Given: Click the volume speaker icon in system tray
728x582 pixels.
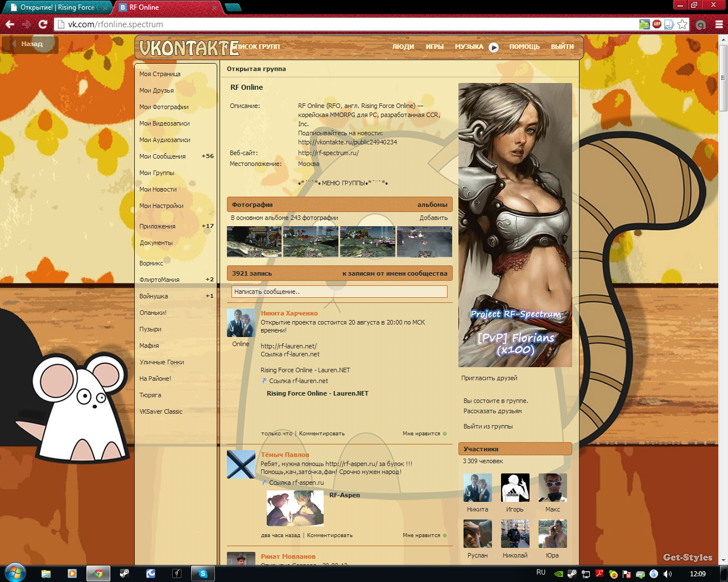Looking at the screenshot, I should tap(668, 574).
